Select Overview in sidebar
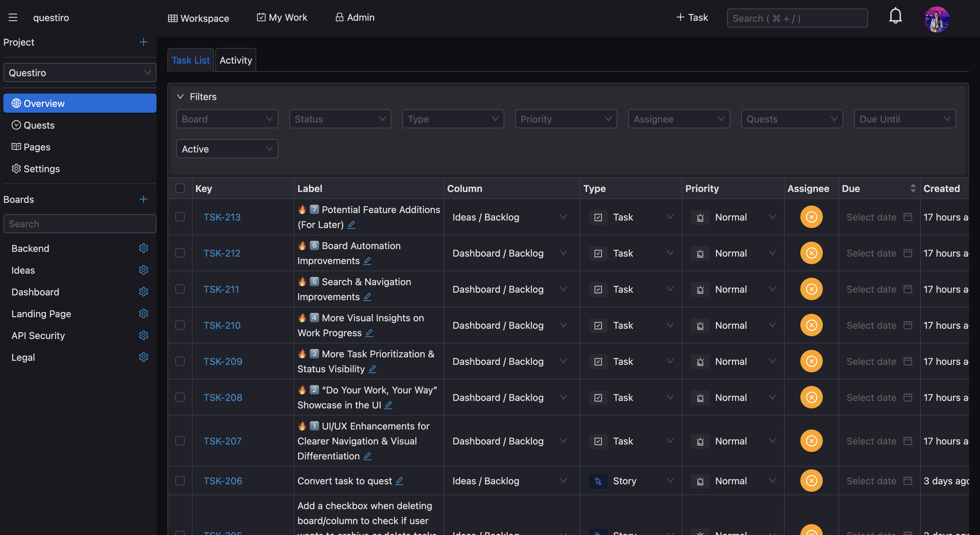Image resolution: width=980 pixels, height=535 pixels. [80, 103]
